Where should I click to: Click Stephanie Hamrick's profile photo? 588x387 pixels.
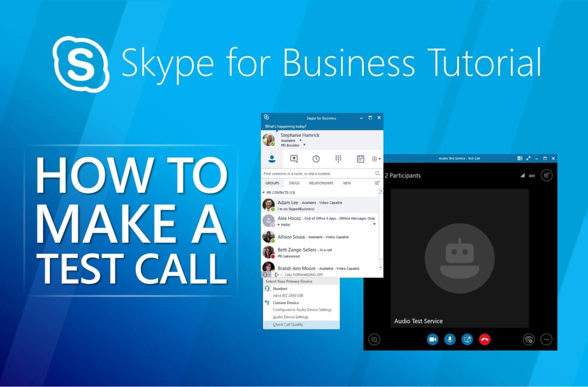coord(269,139)
